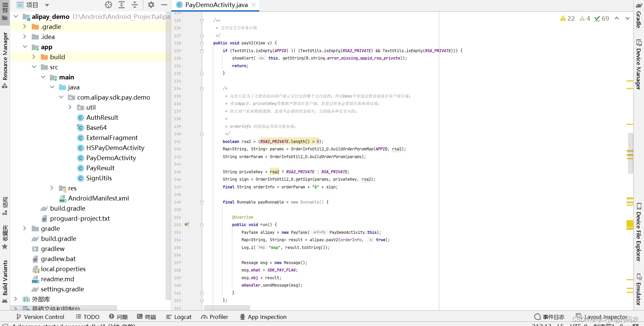The height and width of the screenshot is (326, 644).
Task: Select gradlew.bat file
Action: click(x=58, y=259)
